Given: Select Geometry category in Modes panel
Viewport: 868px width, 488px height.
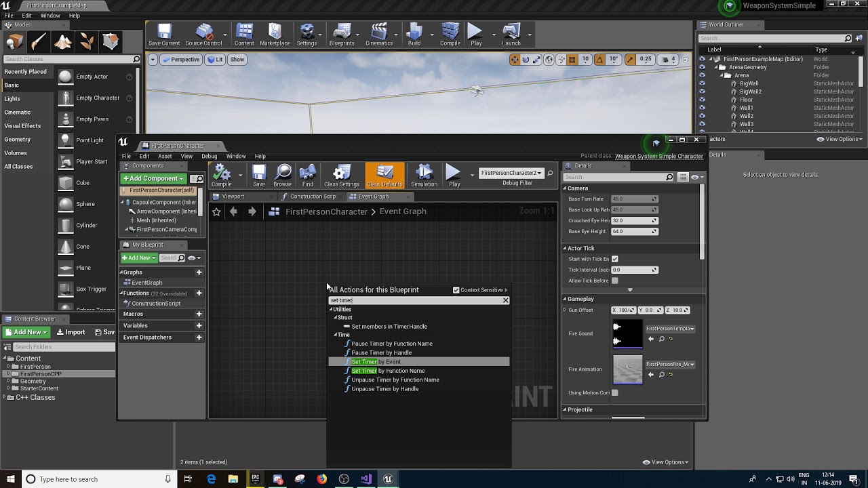Looking at the screenshot, I should pos(18,140).
